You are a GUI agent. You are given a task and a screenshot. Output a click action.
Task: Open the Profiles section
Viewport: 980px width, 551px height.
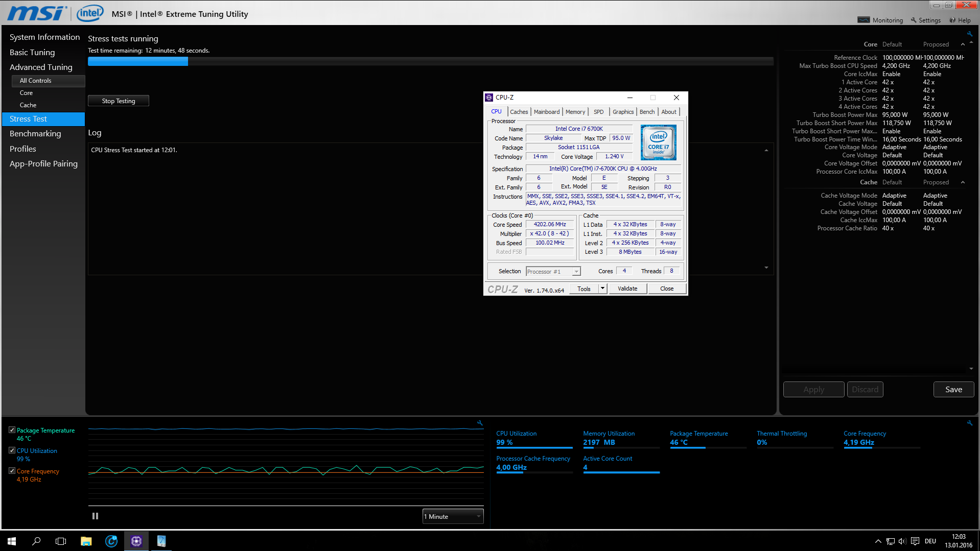[x=23, y=149]
